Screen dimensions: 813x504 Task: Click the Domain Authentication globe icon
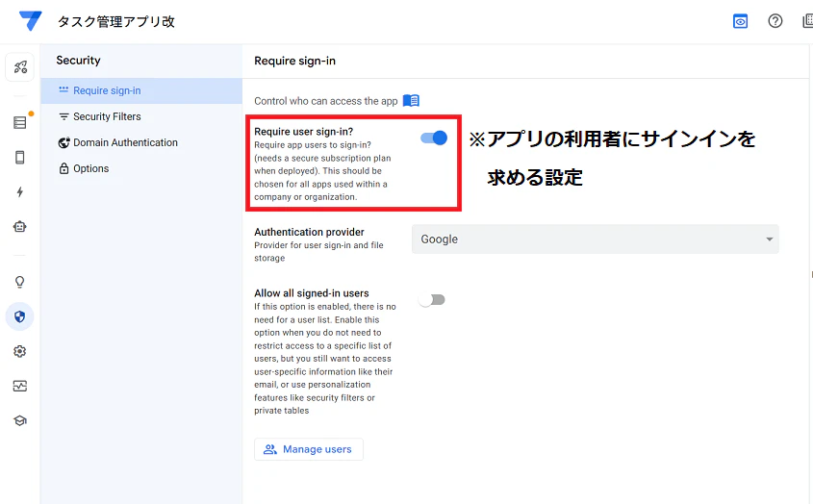pos(64,142)
